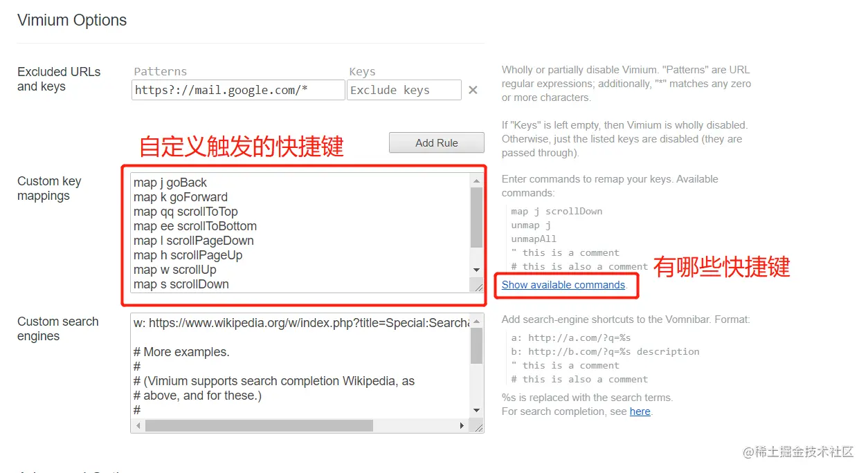Screen dimensions: 868x473
Task: Click the 'b: http://b.com/?q=%s description' example
Action: (x=605, y=351)
